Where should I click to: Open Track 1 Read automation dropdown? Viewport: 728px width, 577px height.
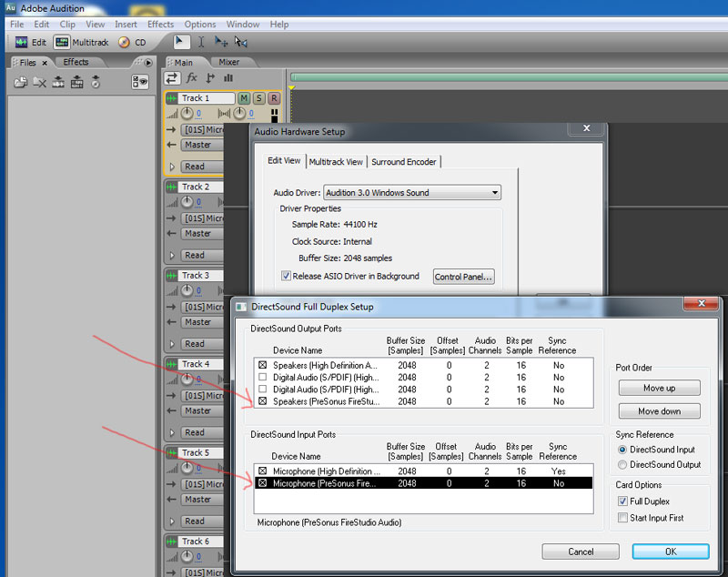click(201, 167)
